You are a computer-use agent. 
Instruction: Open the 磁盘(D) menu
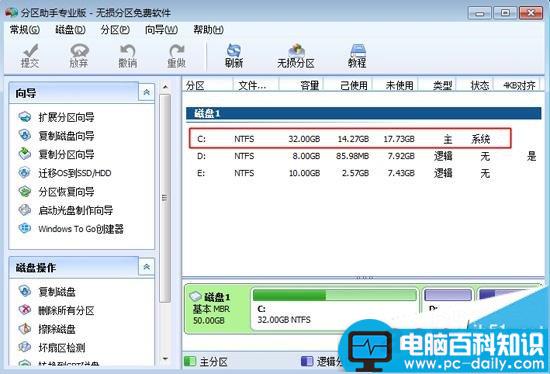[70, 30]
